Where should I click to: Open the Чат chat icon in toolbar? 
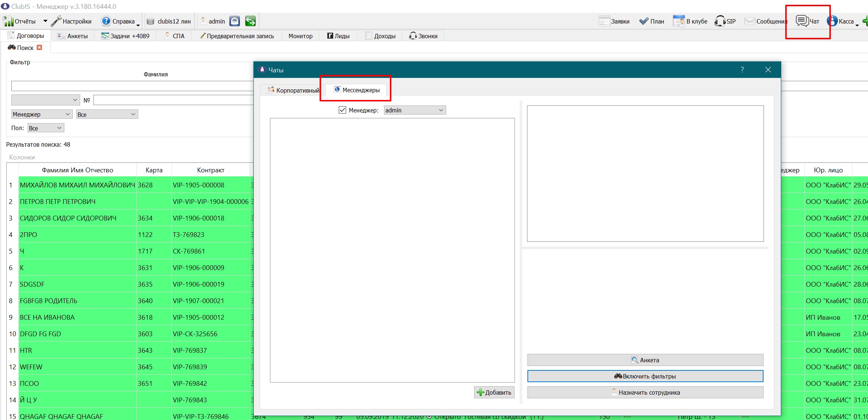(x=802, y=21)
